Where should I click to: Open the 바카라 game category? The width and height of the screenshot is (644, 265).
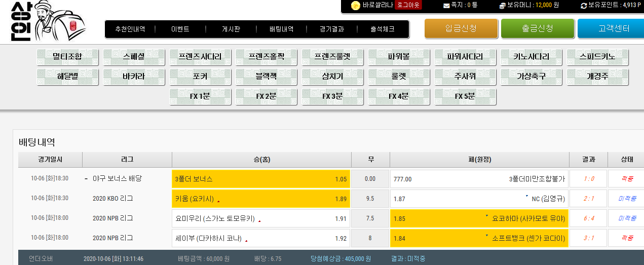(x=134, y=77)
